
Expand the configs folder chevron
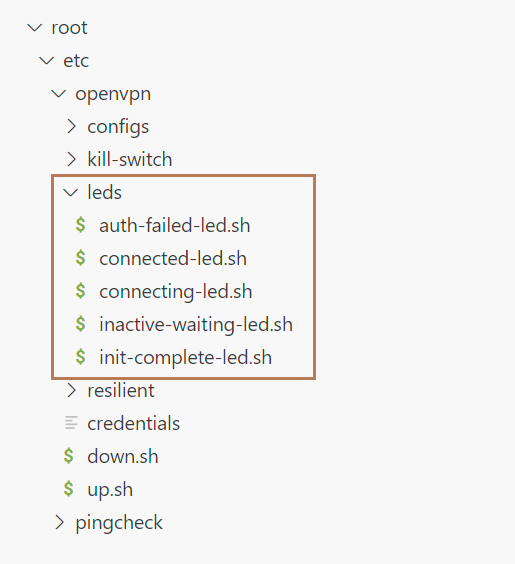pos(72,126)
